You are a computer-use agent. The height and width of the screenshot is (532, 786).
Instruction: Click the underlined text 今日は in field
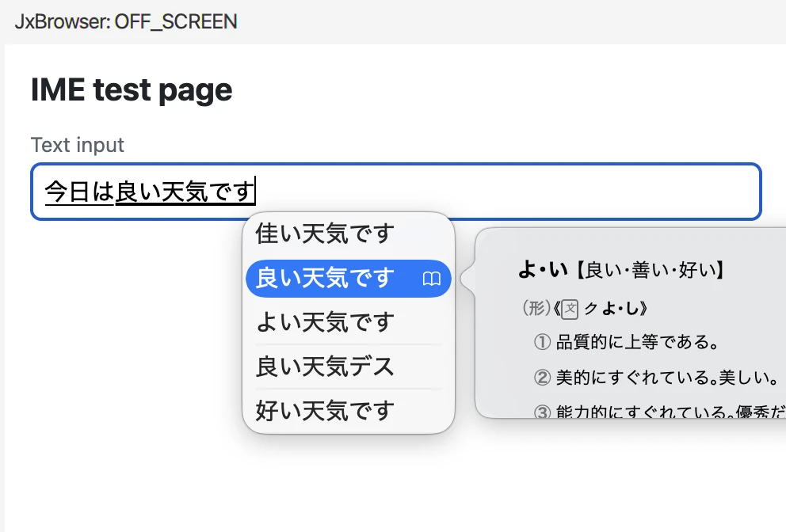point(79,192)
